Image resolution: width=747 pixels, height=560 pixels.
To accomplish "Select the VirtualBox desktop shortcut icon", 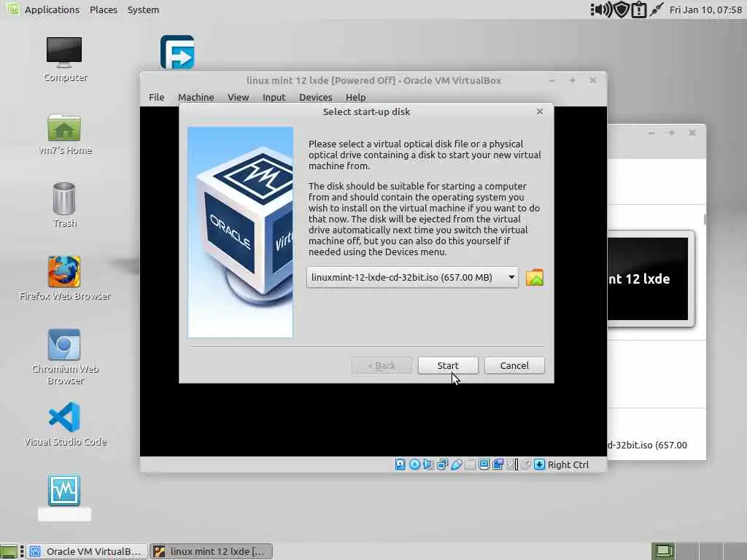I will tap(64, 491).
